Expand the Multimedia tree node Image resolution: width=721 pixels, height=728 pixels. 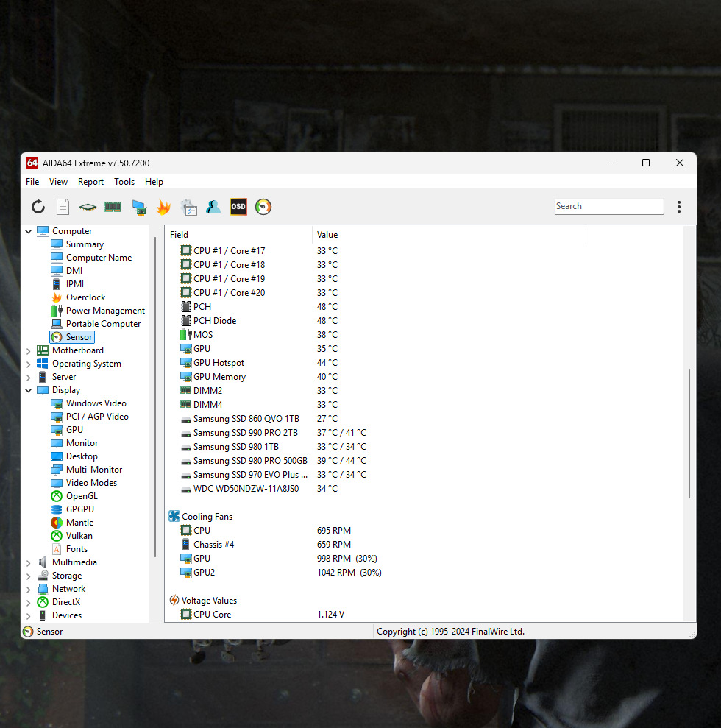pos(28,562)
